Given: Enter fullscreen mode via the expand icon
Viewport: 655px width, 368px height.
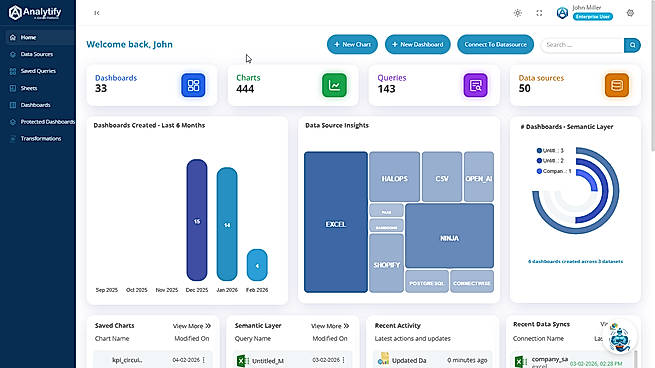Looking at the screenshot, I should (539, 13).
